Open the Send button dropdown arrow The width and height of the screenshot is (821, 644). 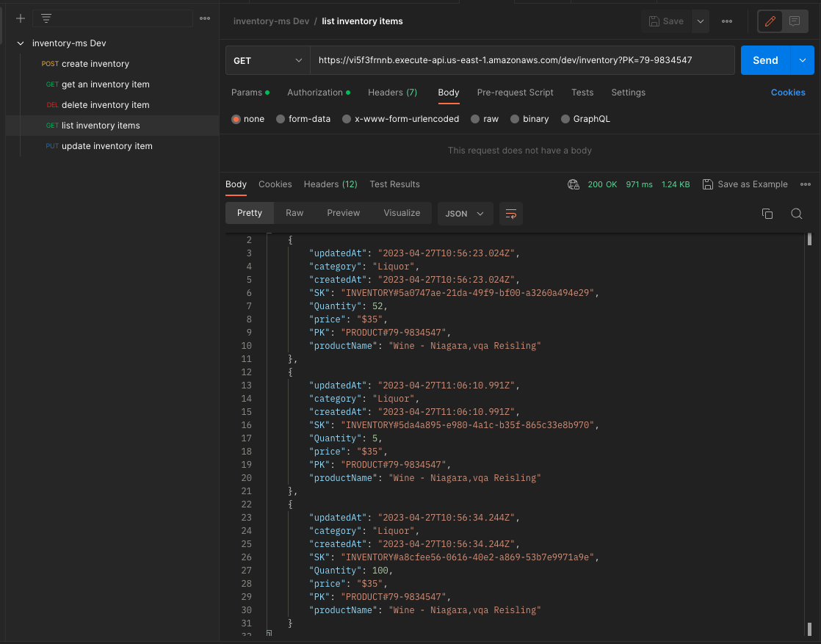click(802, 60)
